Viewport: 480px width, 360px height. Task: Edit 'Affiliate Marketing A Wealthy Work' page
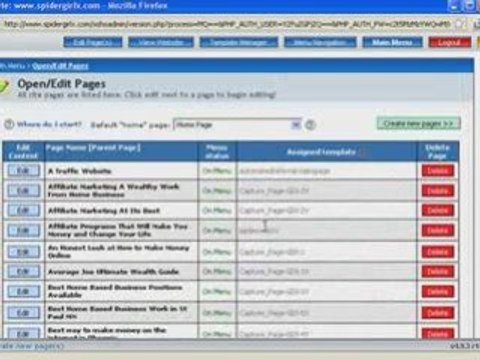pos(23,191)
